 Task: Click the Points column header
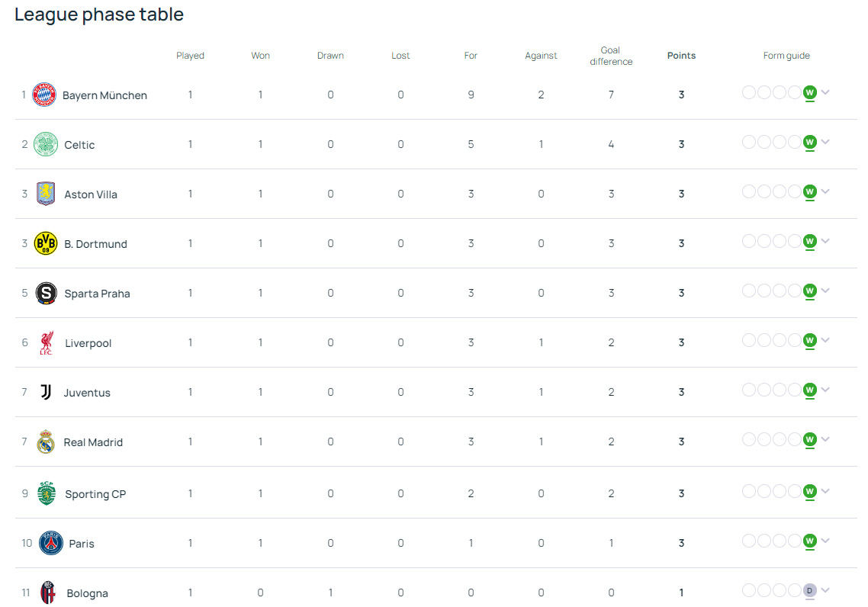[681, 56]
